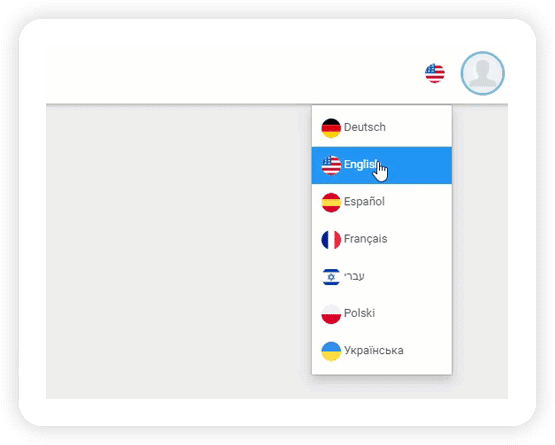Select Українська language option
This screenshot has height=445, width=555.
(x=382, y=351)
